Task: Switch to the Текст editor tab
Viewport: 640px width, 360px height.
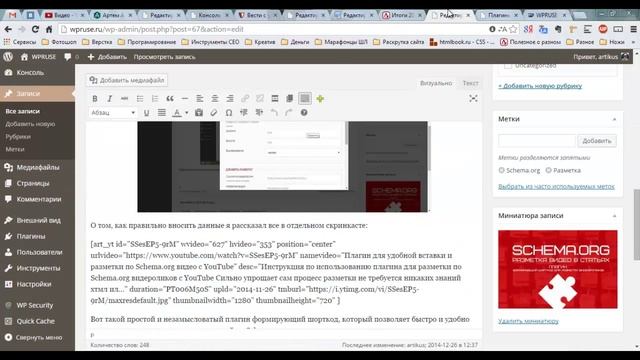Action: click(x=470, y=83)
